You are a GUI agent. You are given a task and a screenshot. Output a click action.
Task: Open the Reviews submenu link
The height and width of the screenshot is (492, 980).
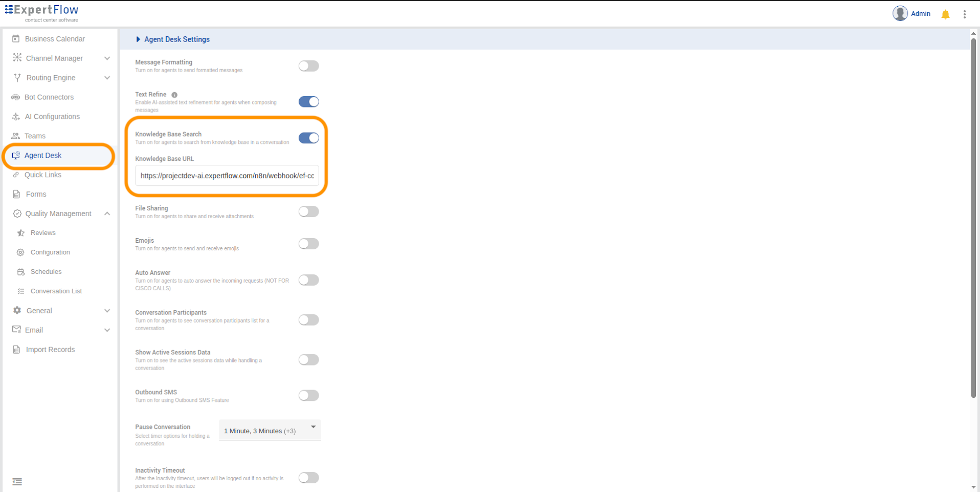(x=43, y=233)
